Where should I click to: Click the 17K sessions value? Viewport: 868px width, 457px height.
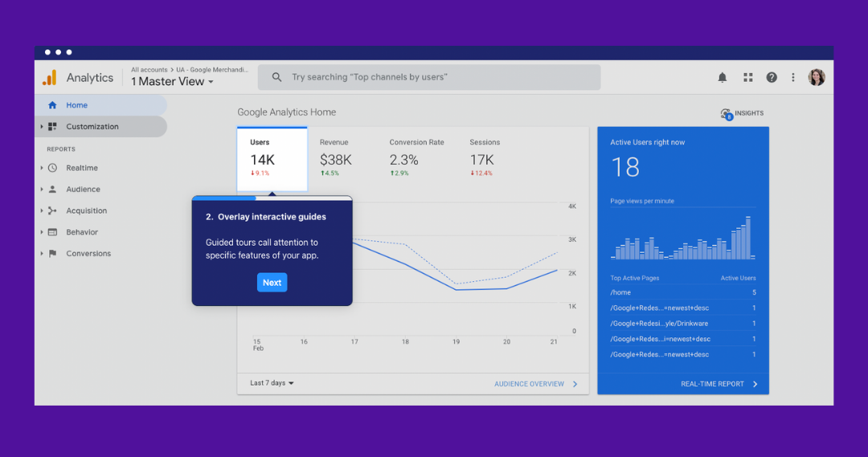481,160
